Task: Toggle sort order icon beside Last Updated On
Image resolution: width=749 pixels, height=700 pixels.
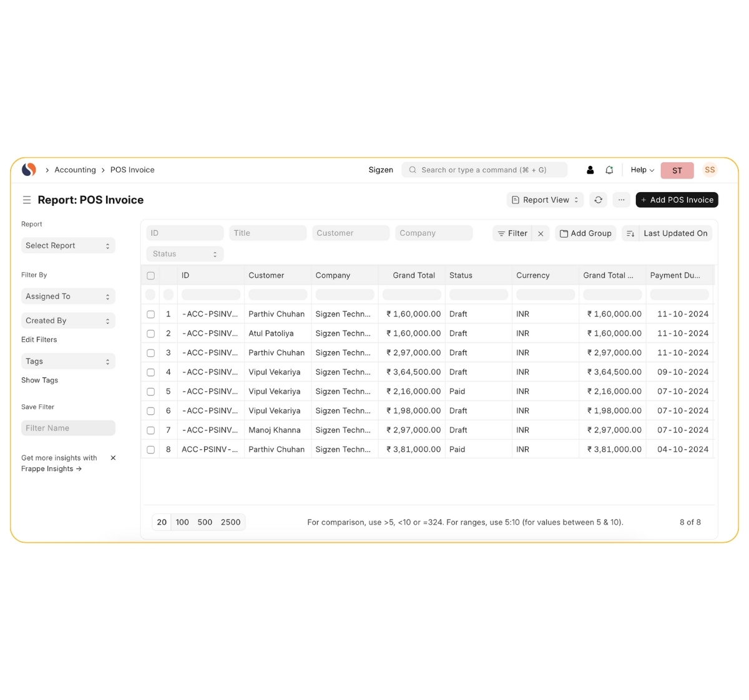Action: 630,233
